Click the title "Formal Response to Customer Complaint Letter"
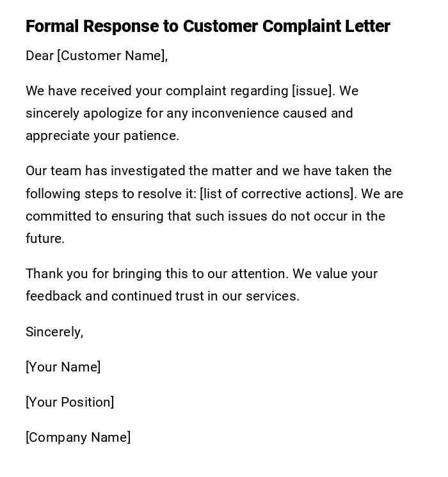Screen dimensions: 448x477 pos(207,26)
